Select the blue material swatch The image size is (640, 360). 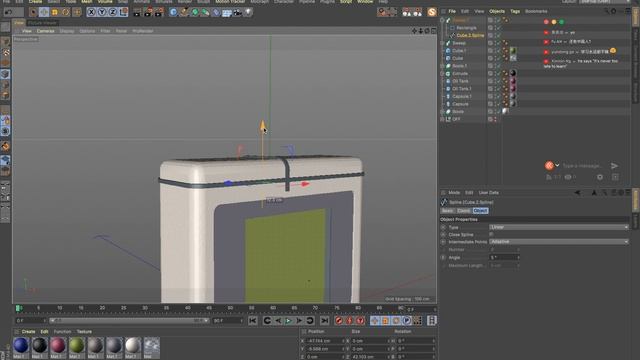click(21, 345)
